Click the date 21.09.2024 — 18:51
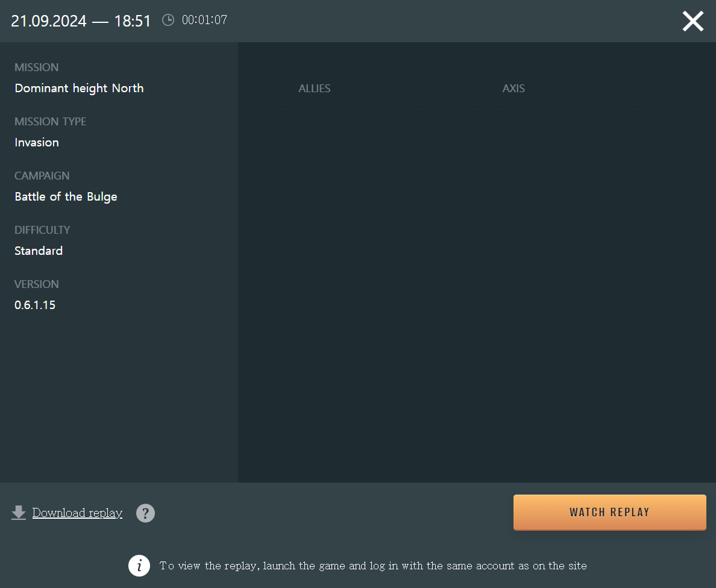This screenshot has width=716, height=588. [81, 21]
